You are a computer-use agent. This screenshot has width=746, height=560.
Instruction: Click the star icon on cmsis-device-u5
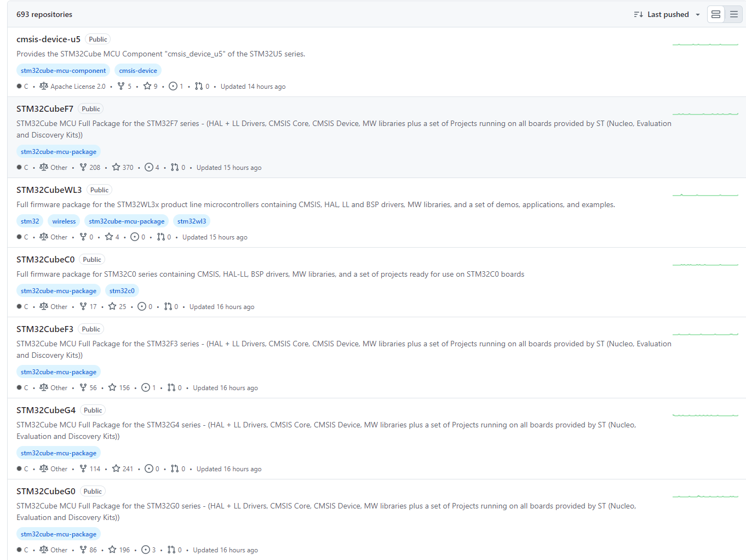pyautogui.click(x=147, y=86)
